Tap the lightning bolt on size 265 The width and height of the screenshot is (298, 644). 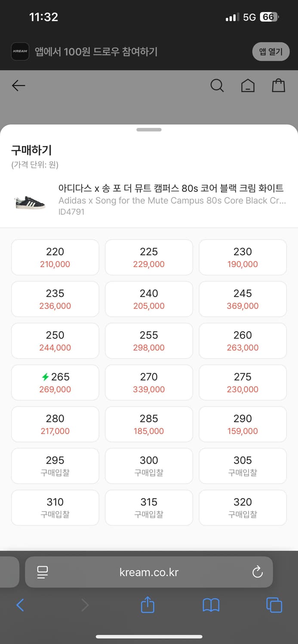45,377
